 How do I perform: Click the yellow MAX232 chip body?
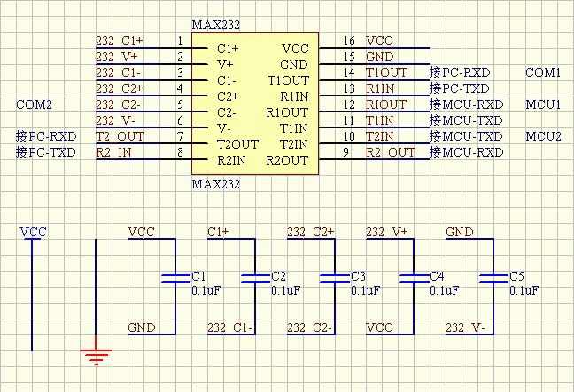pos(255,104)
